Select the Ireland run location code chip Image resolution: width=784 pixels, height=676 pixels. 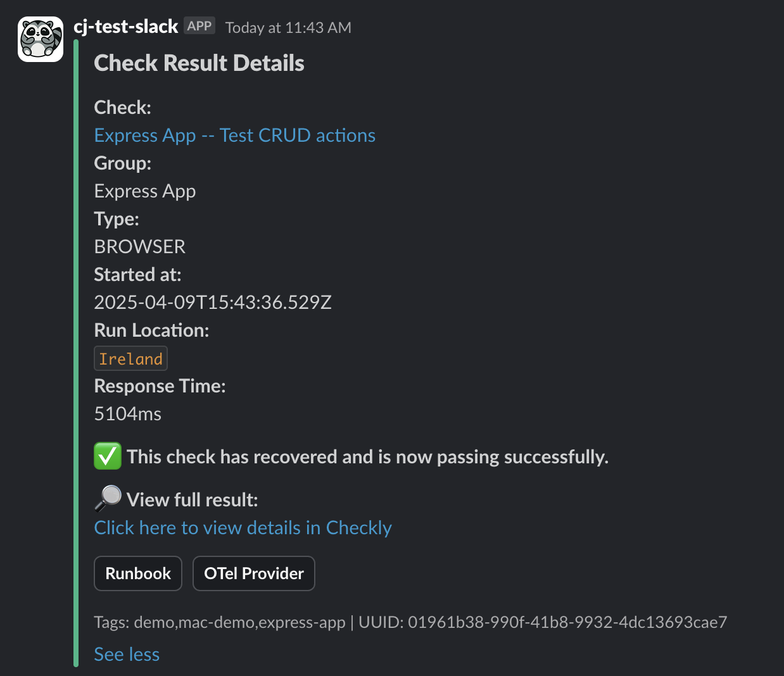130,358
